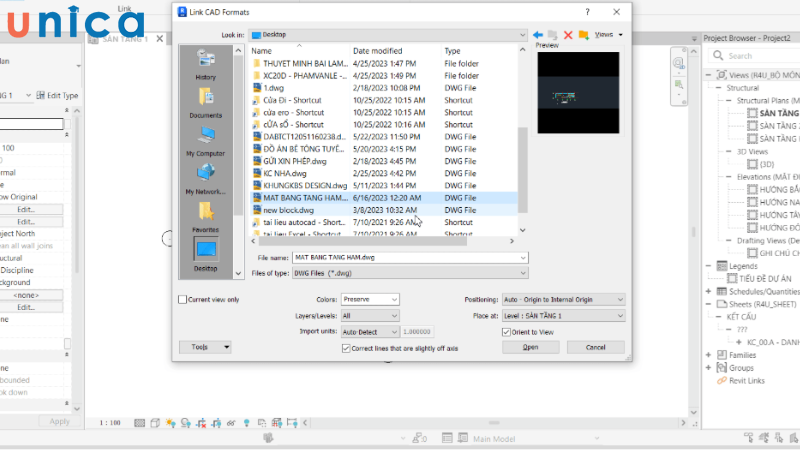This screenshot has width=800, height=450.
Task: Select the 1.dwg file
Action: point(273,88)
